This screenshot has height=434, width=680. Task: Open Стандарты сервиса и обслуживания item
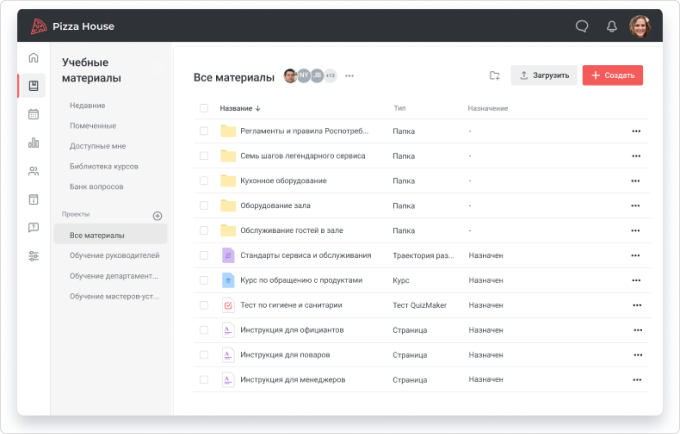click(306, 255)
